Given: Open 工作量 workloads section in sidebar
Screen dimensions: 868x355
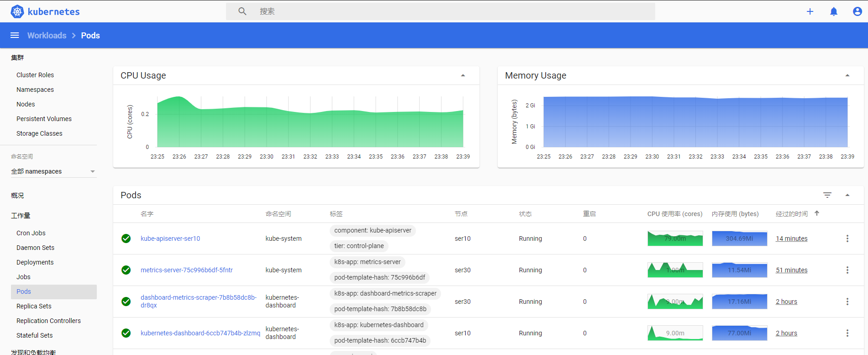Looking at the screenshot, I should click(x=21, y=216).
